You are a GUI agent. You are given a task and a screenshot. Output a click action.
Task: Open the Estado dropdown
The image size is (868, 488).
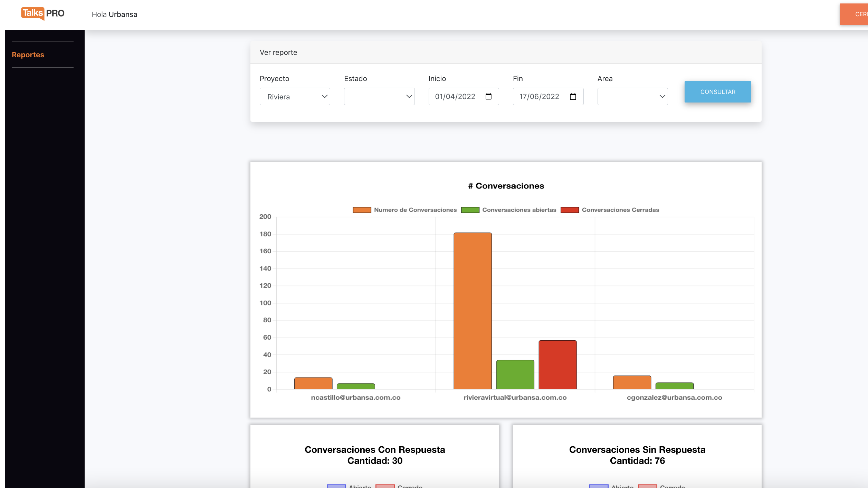click(379, 97)
